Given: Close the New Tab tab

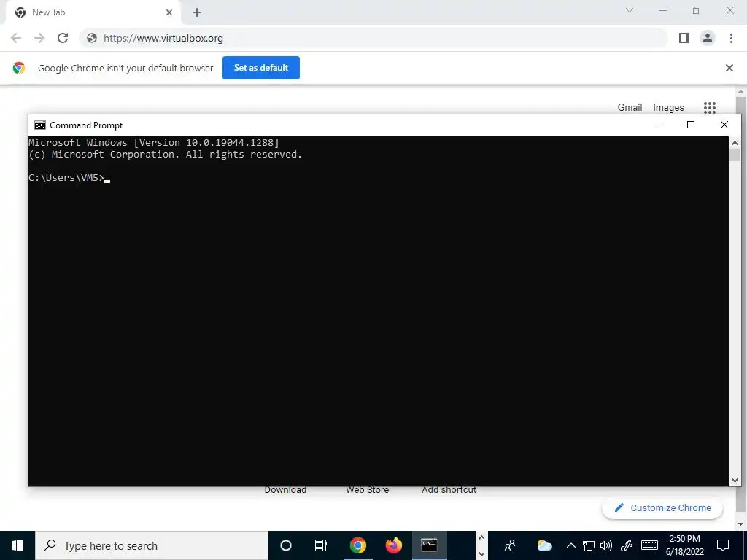Looking at the screenshot, I should point(169,12).
